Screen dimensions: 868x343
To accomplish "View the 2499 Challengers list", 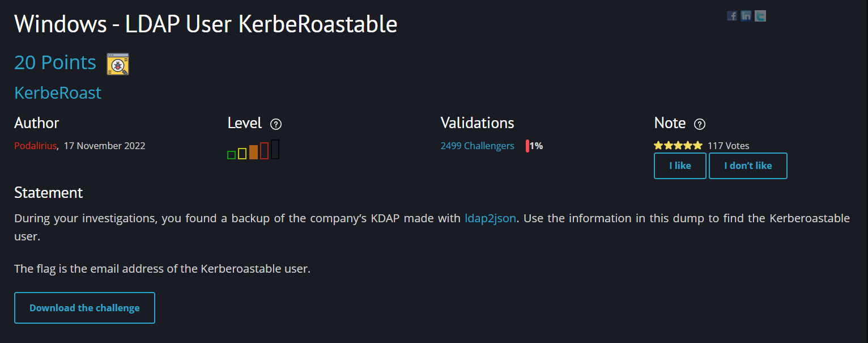I will pos(478,146).
